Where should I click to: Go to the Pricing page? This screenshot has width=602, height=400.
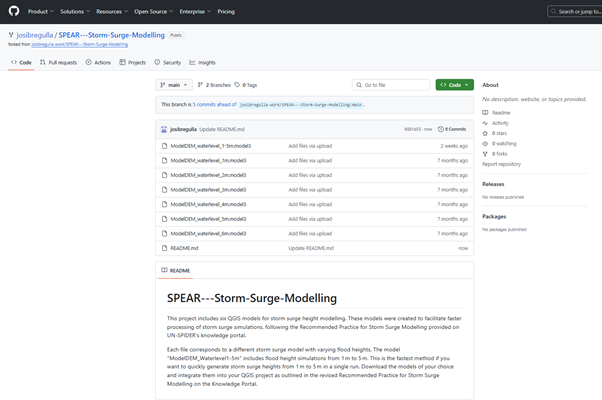point(226,12)
